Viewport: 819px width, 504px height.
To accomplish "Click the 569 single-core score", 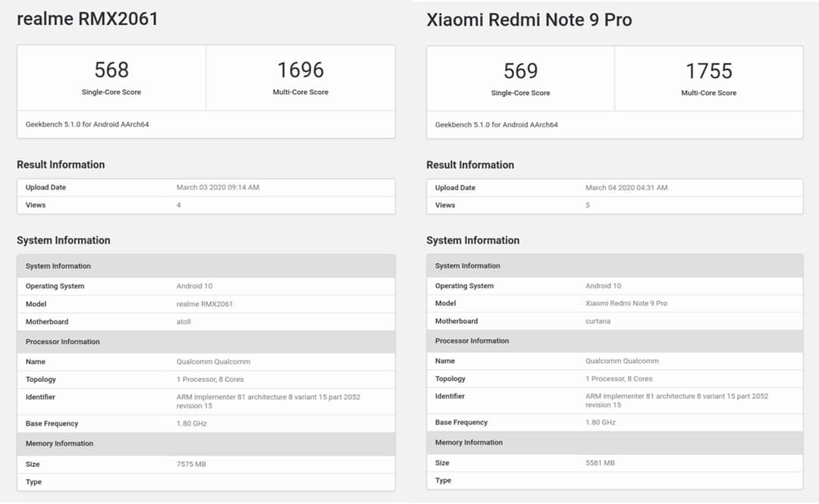I will coord(520,70).
